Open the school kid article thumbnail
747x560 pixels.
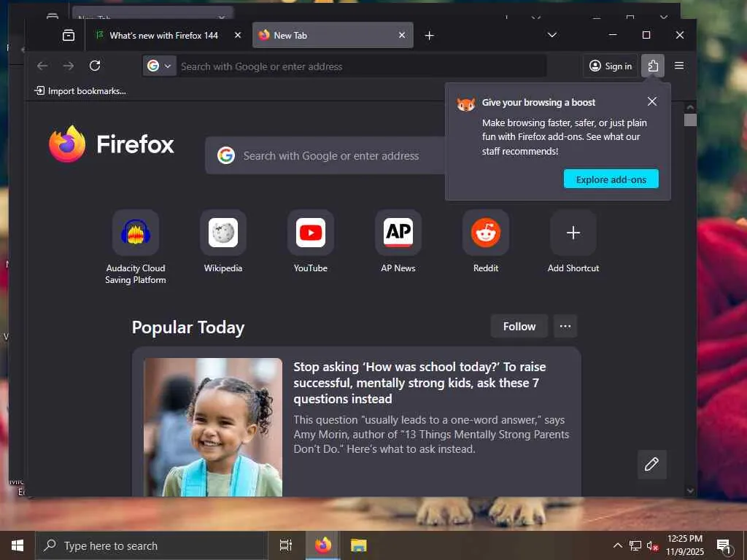coord(213,427)
